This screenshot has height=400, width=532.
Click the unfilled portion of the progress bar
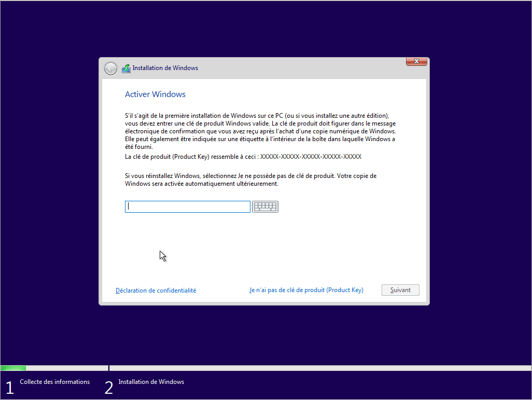pos(311,368)
